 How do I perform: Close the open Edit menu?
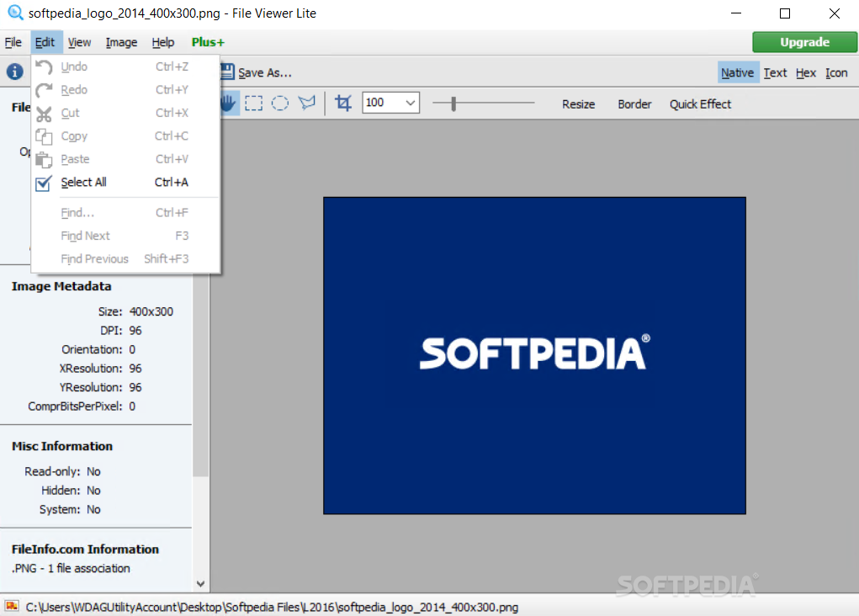point(45,42)
